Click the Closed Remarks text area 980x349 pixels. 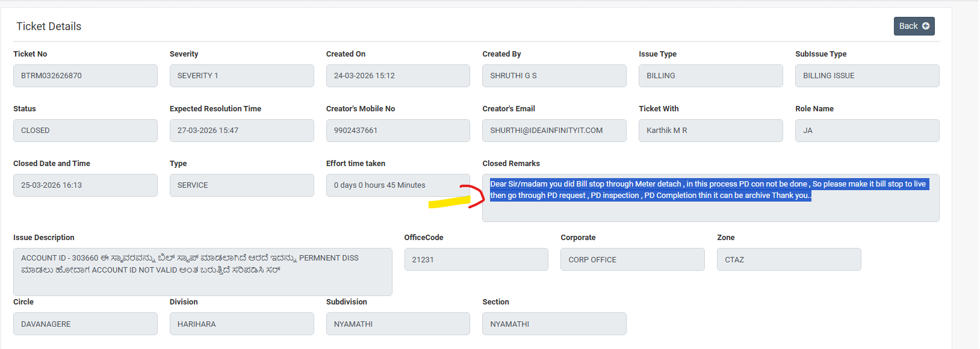(710, 211)
